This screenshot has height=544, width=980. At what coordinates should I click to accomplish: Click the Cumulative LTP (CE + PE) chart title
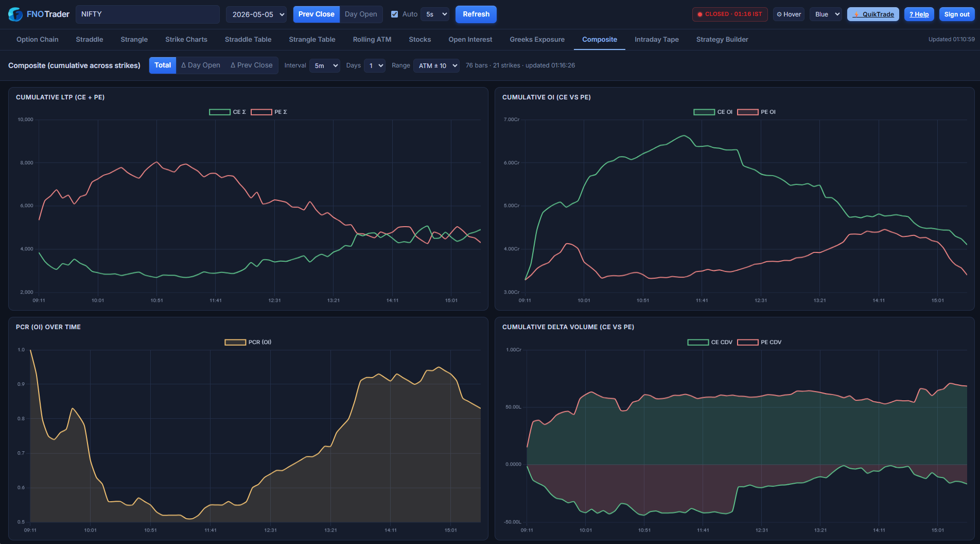60,97
